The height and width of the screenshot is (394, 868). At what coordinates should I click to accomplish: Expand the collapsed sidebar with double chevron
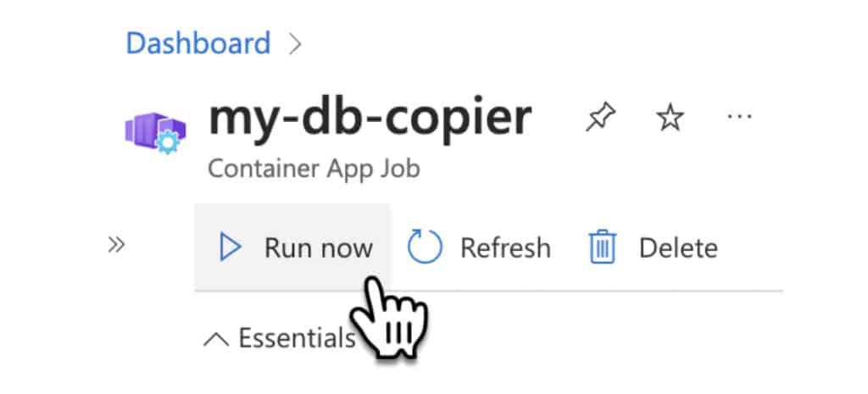click(x=116, y=244)
